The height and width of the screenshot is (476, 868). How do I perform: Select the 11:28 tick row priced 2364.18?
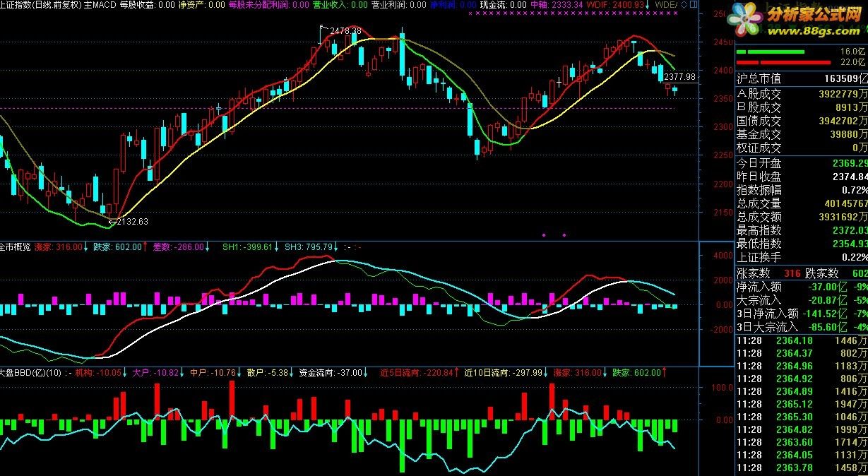[x=802, y=340]
